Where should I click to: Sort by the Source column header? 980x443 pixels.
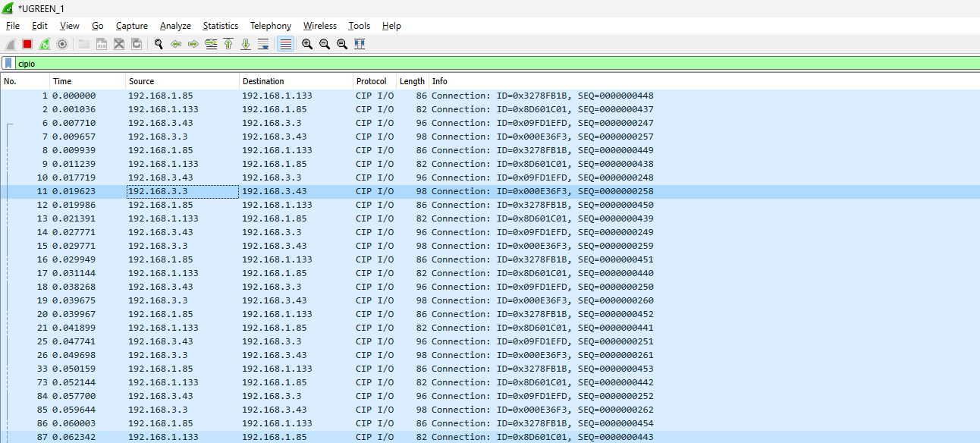(182, 81)
